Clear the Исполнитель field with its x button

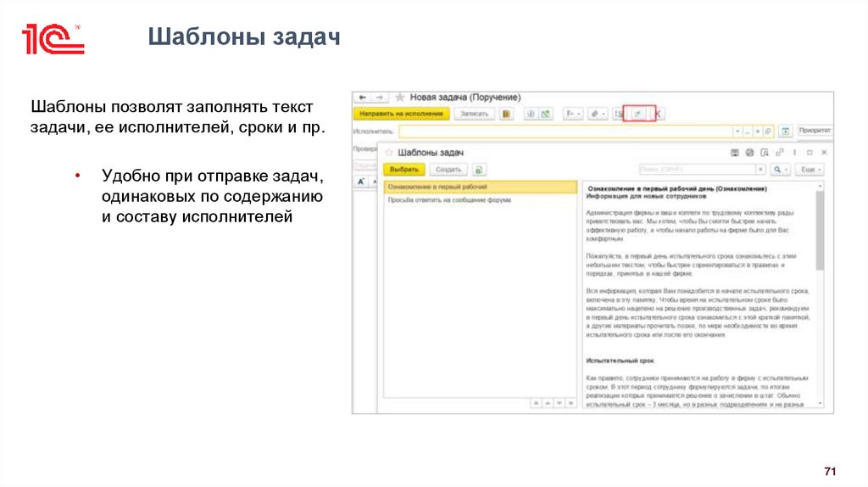[x=757, y=132]
